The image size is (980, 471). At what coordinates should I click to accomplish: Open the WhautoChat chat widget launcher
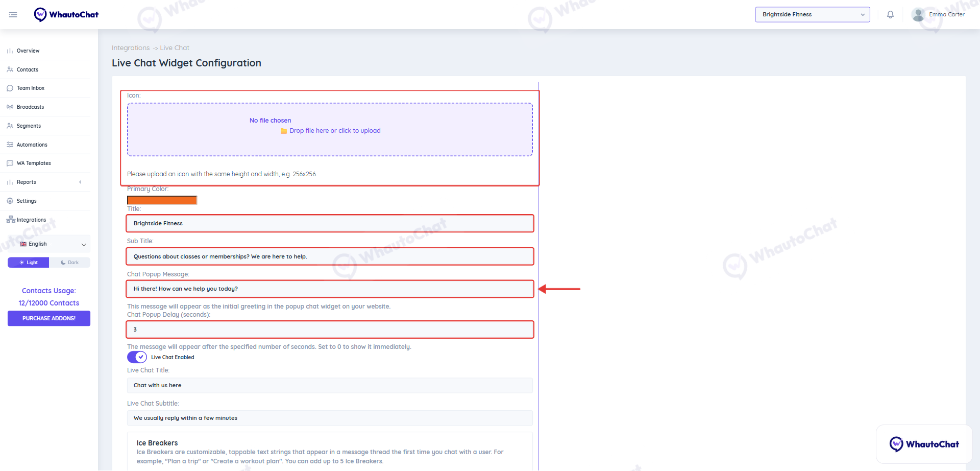[924, 444]
